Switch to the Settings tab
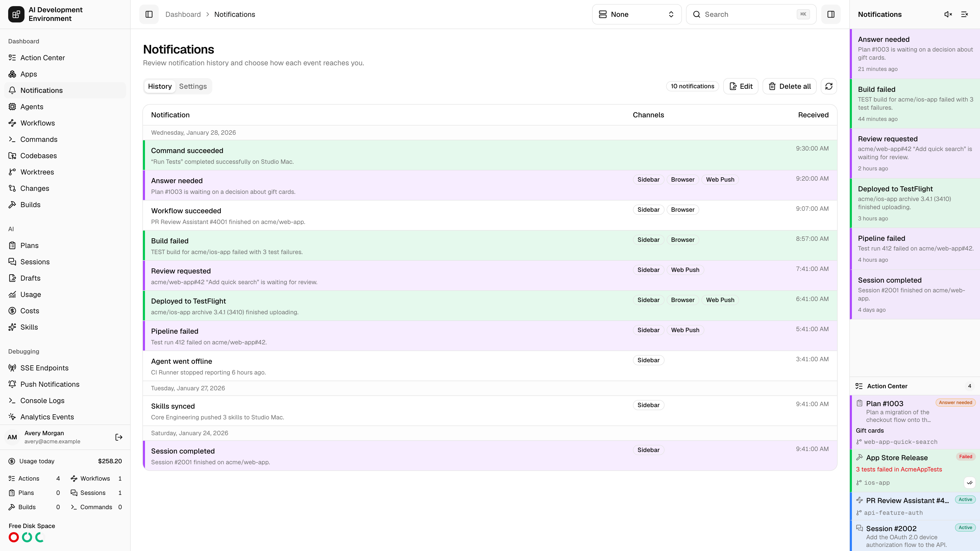 point(193,86)
